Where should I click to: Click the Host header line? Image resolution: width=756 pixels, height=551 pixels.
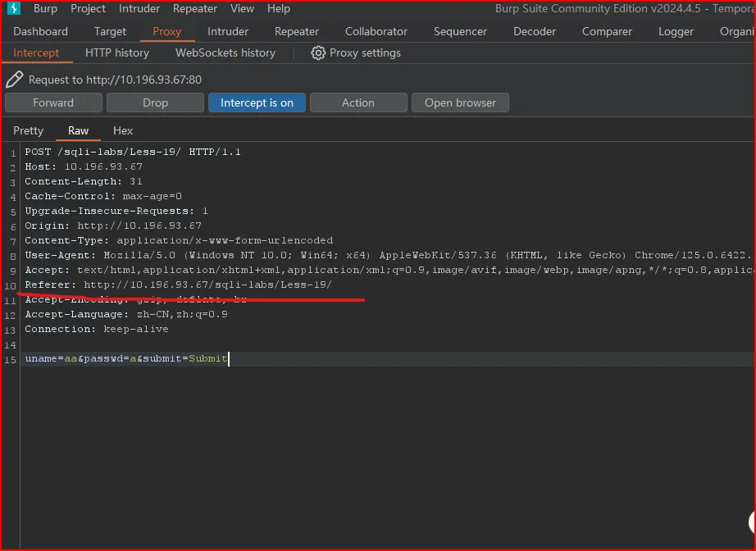click(x=84, y=166)
